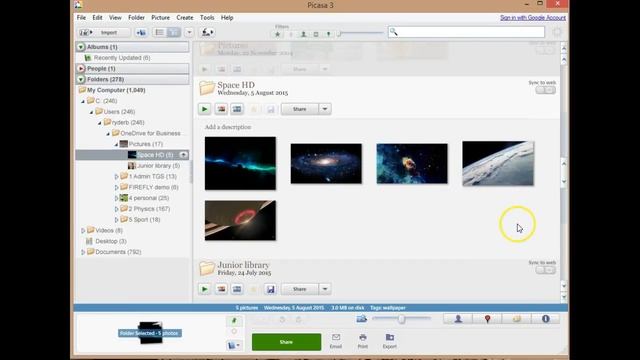Open the folder view options dropdown

[189, 33]
